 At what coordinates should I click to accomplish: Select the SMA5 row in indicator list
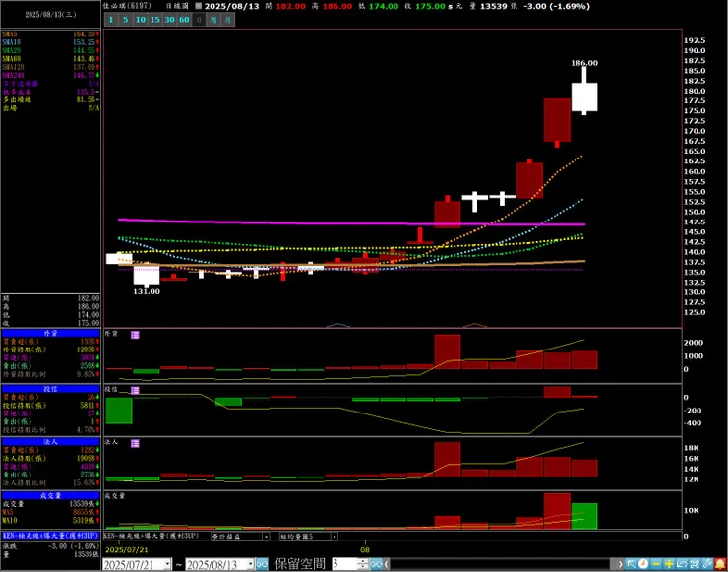[50, 33]
